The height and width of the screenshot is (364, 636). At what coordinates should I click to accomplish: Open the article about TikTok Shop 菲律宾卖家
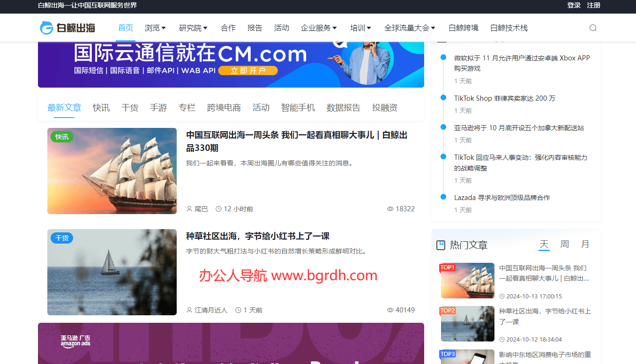[505, 98]
